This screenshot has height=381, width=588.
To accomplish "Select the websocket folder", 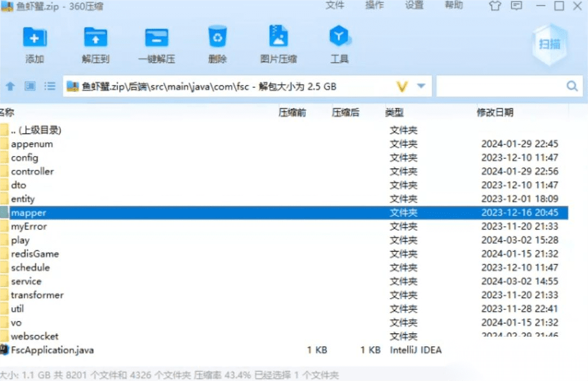I will pyautogui.click(x=284, y=336).
